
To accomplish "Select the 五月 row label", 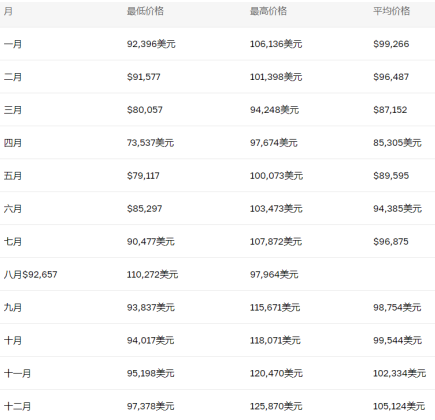I will click(13, 176).
